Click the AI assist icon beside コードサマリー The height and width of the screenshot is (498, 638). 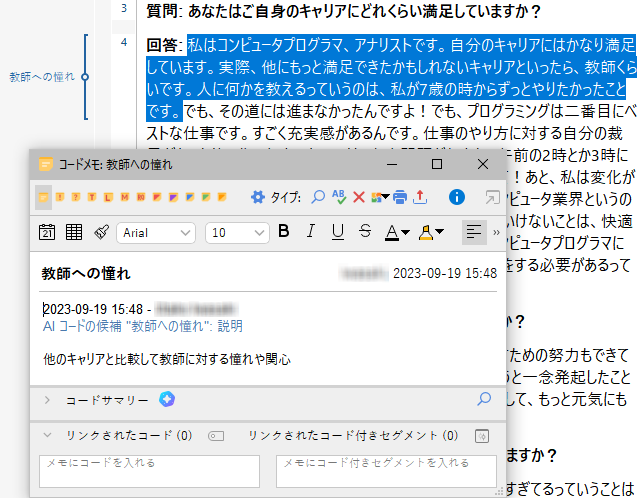tap(167, 400)
